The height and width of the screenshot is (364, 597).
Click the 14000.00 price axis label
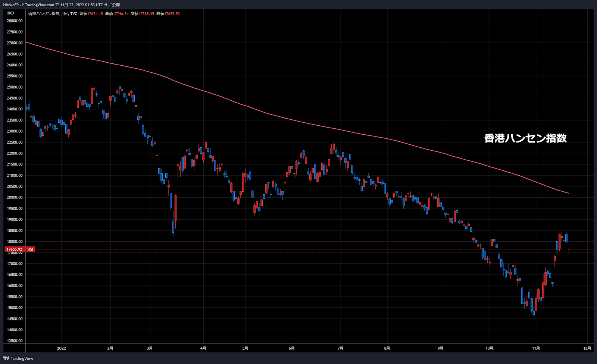point(15,330)
